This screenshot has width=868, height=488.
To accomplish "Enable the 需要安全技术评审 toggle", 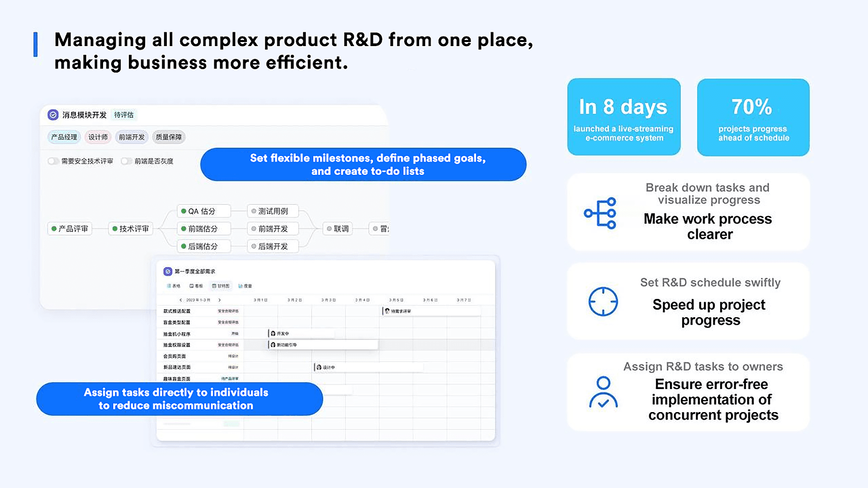I will (x=53, y=161).
